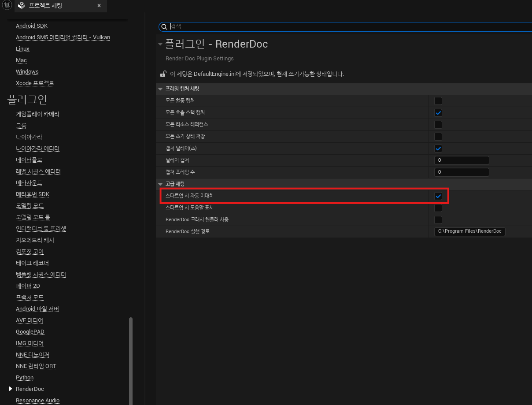The image size is (532, 405).
Task: Open Linux platform settings
Action: 22,49
